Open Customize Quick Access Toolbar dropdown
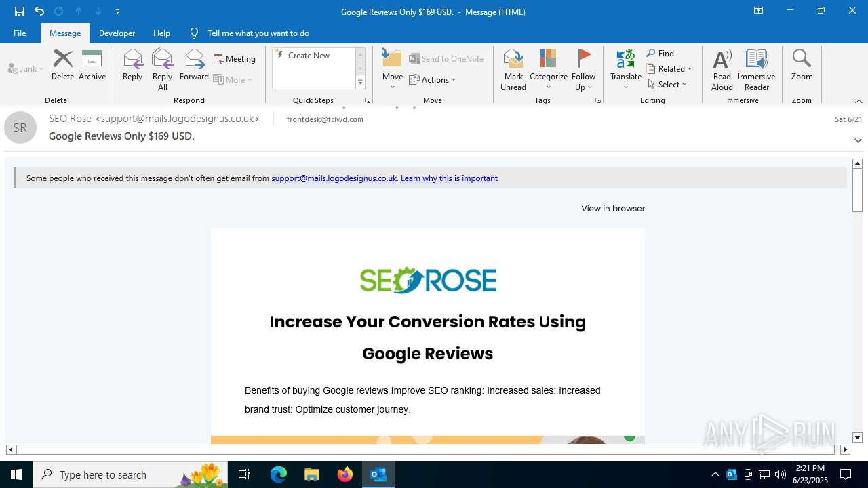Viewport: 868px width, 488px height. tap(118, 12)
